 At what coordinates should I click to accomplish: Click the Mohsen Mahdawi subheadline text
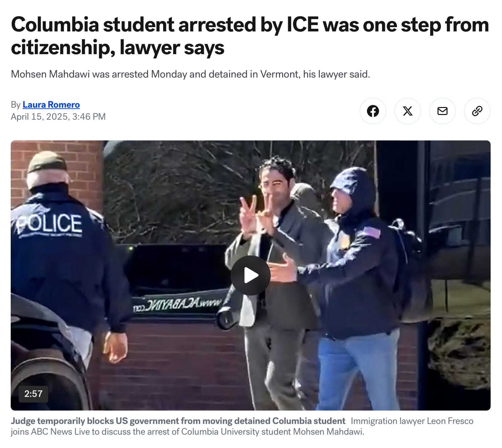click(x=191, y=74)
